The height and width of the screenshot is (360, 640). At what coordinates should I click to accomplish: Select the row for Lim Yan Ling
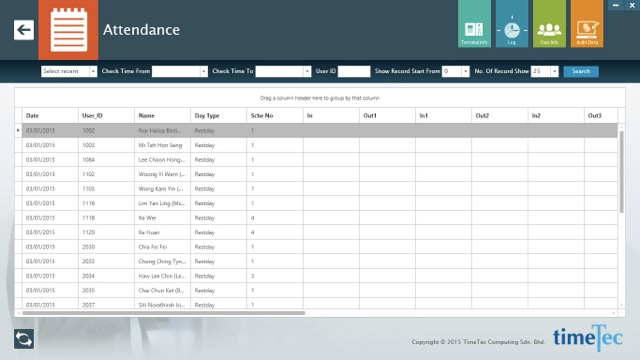(320, 203)
